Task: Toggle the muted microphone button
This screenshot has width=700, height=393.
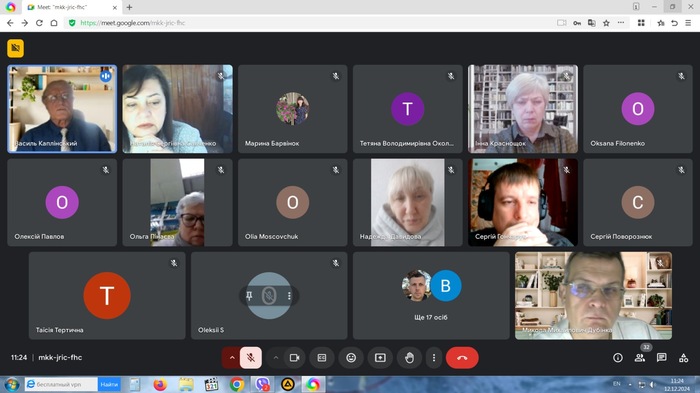Action: 251,358
